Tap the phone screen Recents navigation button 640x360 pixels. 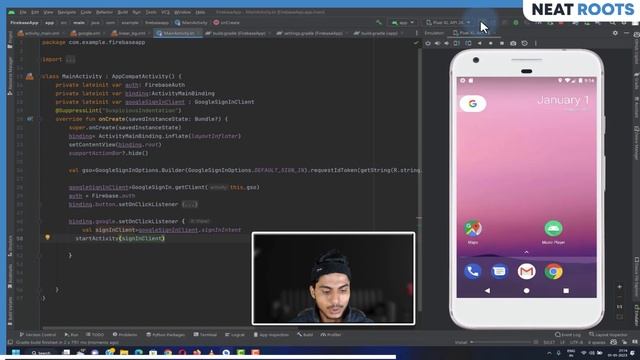coord(566,291)
